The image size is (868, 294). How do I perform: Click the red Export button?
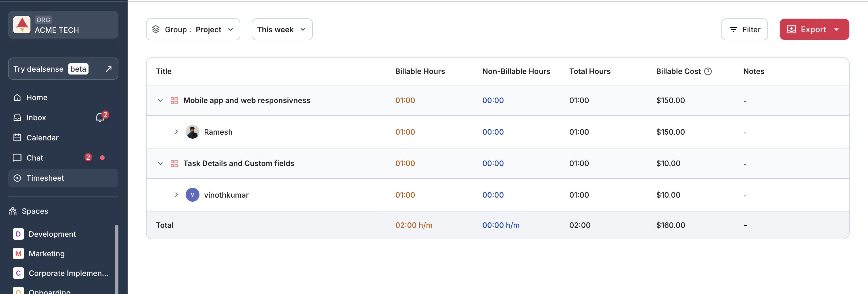pos(807,30)
